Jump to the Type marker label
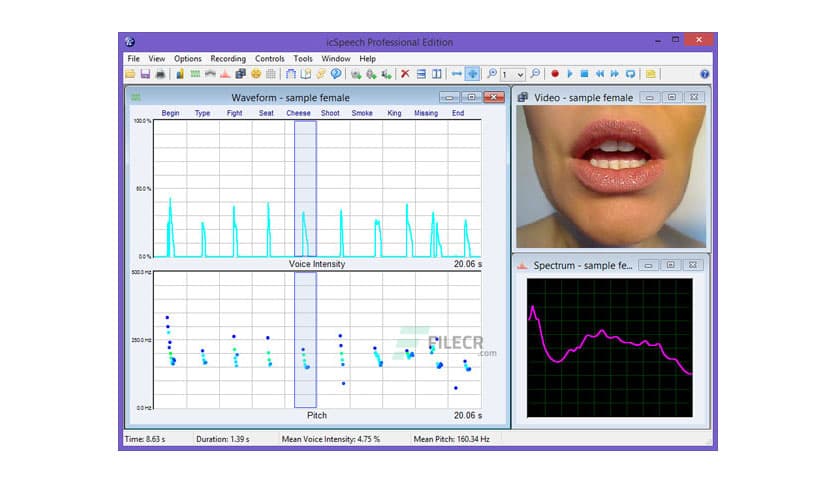The image size is (836, 484). click(x=203, y=113)
